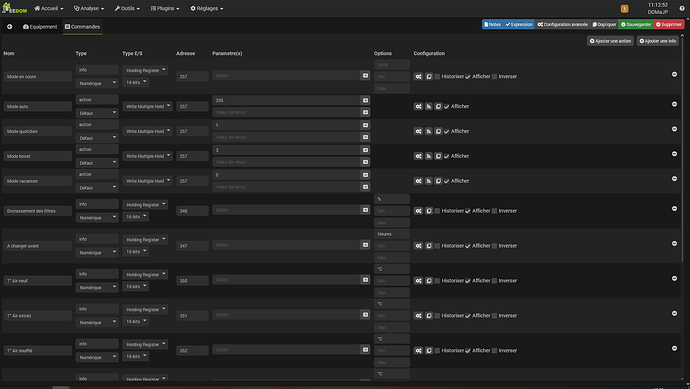Open advanced settings gears for Mode en cours
690x389 pixels.
[x=418, y=77]
